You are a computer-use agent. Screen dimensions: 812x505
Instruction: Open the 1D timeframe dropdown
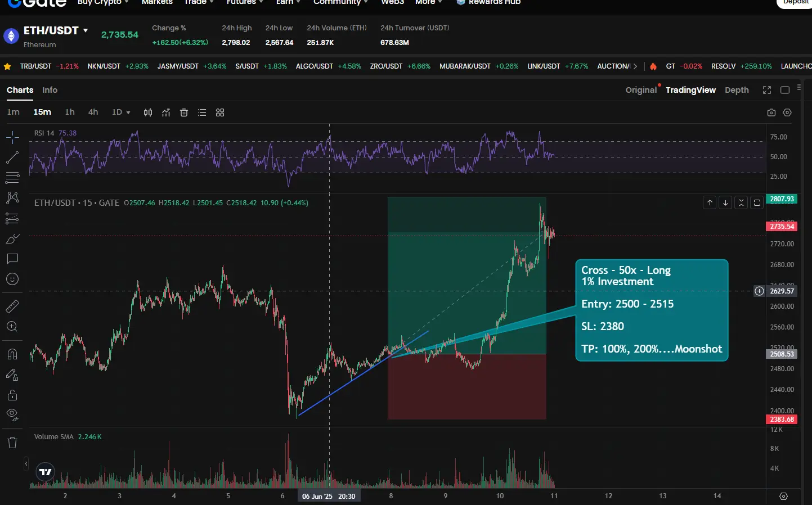(121, 112)
